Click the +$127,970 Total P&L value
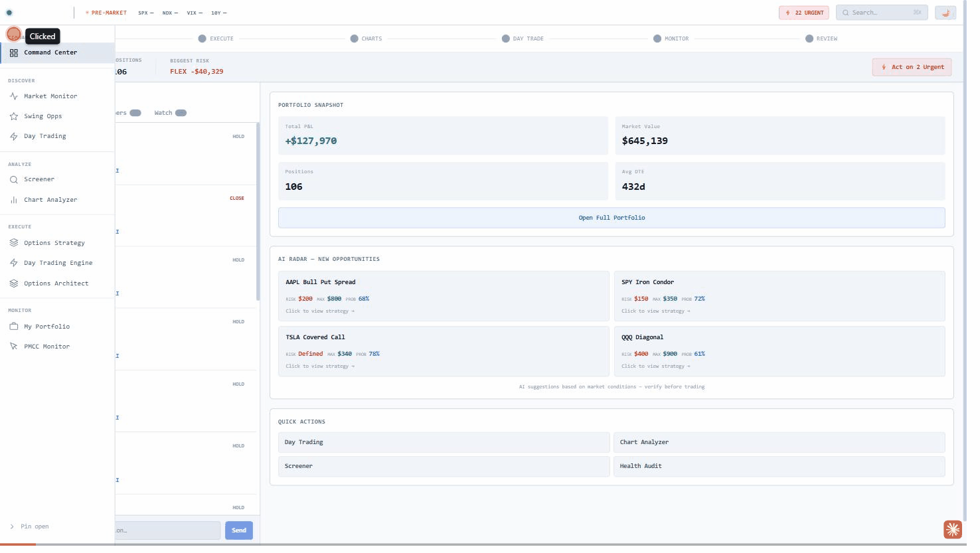 [311, 141]
